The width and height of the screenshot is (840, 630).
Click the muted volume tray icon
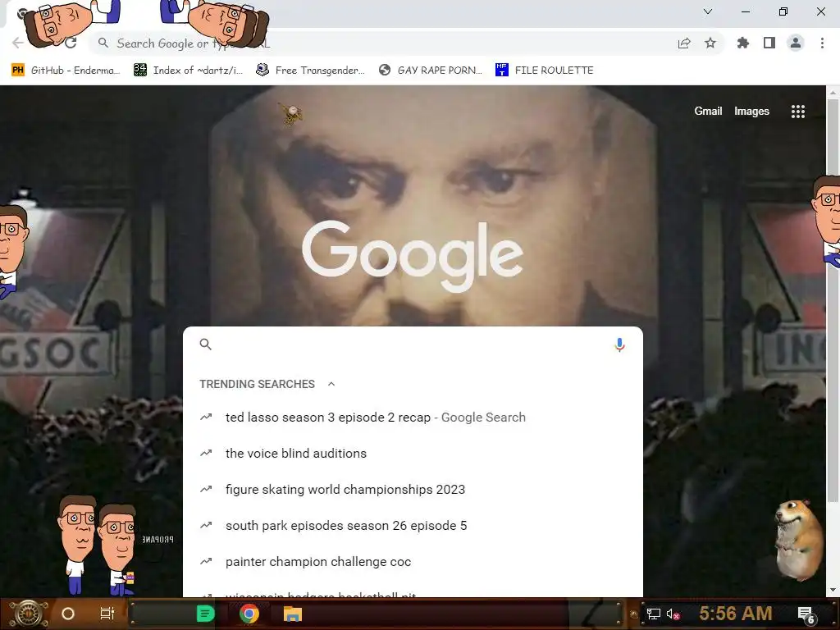pyautogui.click(x=673, y=614)
